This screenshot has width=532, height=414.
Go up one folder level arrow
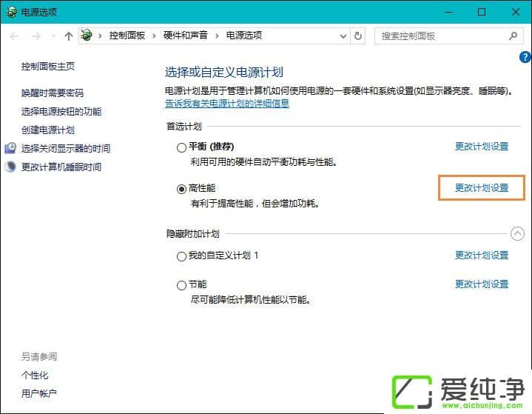(x=69, y=36)
